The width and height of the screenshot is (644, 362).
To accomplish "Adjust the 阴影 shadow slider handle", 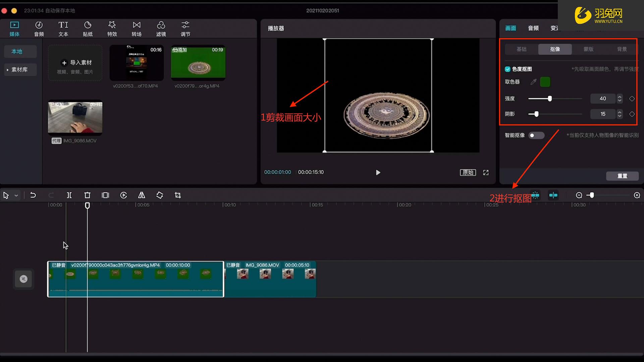I will [x=536, y=114].
